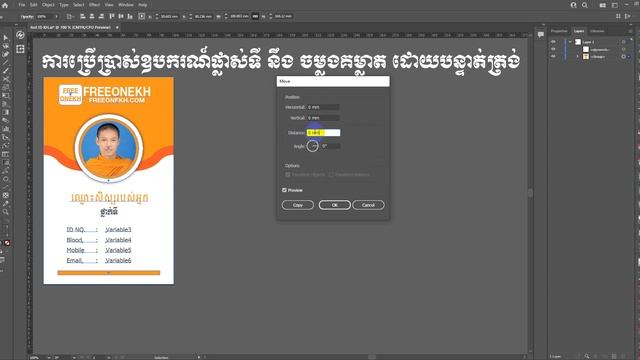Click the Vertical field in Move dialog
The width and height of the screenshot is (640, 360).
[x=323, y=118]
